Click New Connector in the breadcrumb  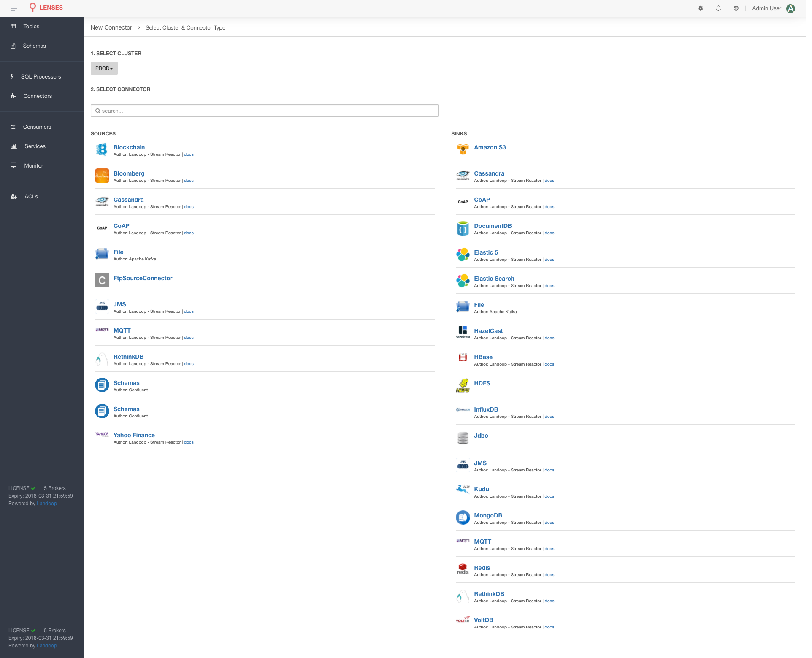[111, 27]
